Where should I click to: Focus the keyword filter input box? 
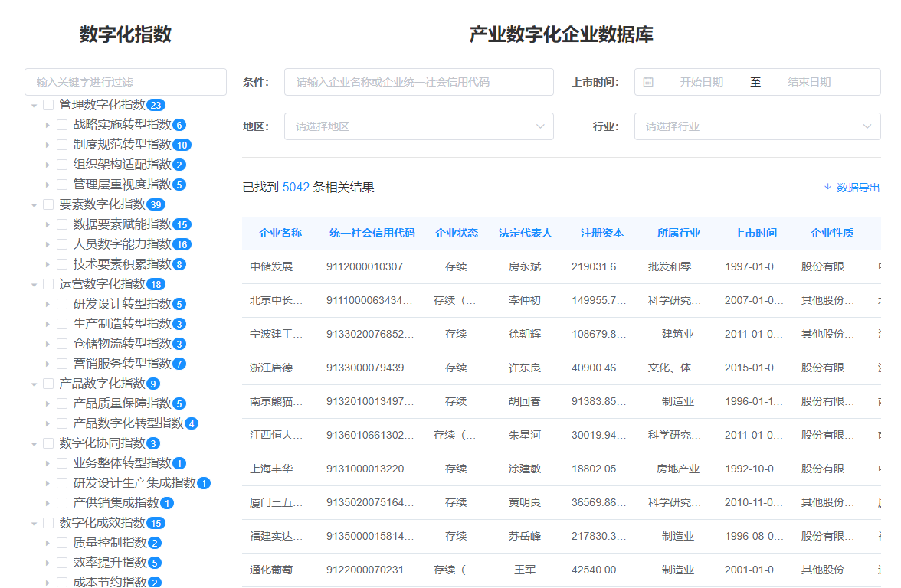tap(126, 82)
